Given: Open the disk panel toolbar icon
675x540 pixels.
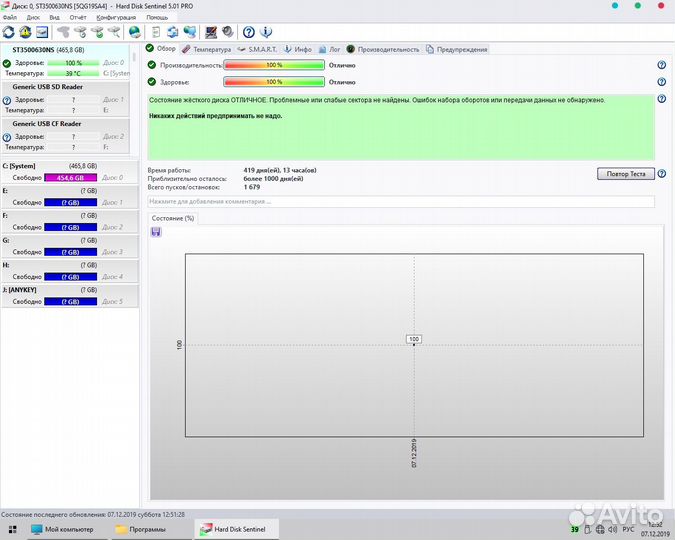Looking at the screenshot, I should pyautogui.click(x=42, y=32).
